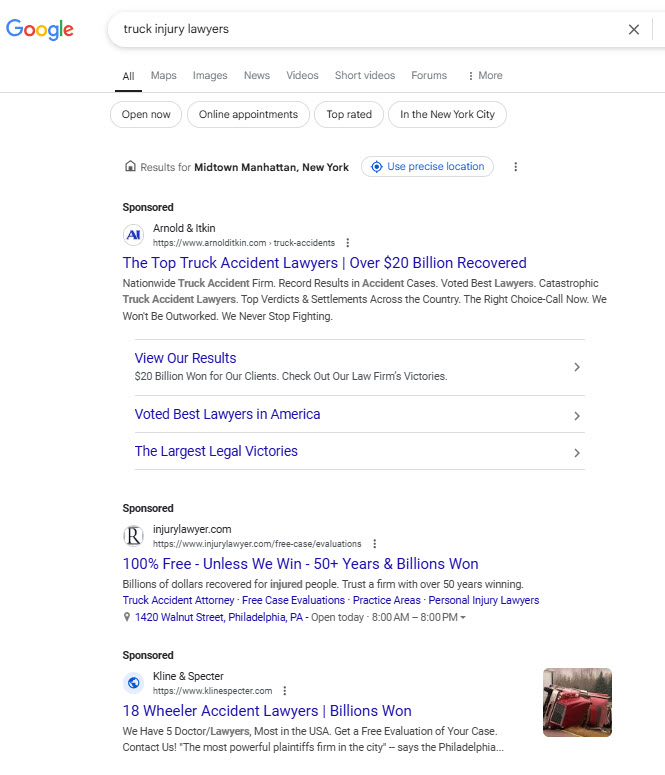665x775 pixels.
Task: Open the Short videos tab
Action: coord(365,75)
